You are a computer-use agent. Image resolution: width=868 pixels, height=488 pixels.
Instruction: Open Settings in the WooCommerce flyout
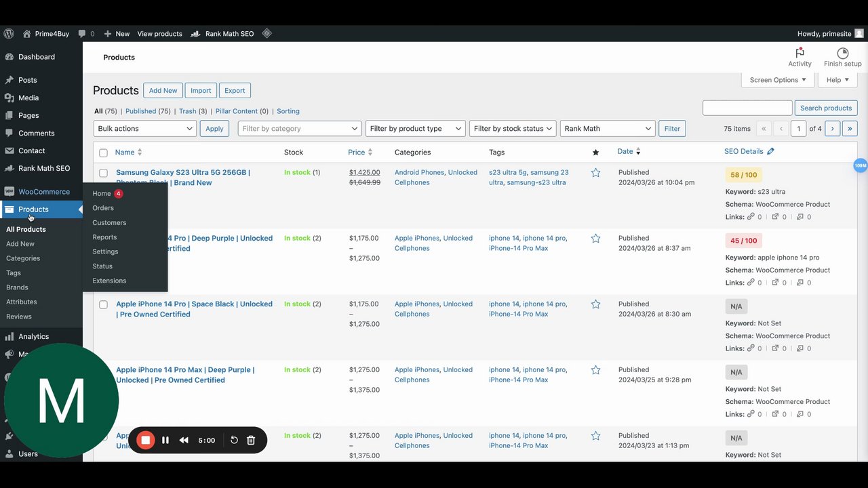coord(105,251)
